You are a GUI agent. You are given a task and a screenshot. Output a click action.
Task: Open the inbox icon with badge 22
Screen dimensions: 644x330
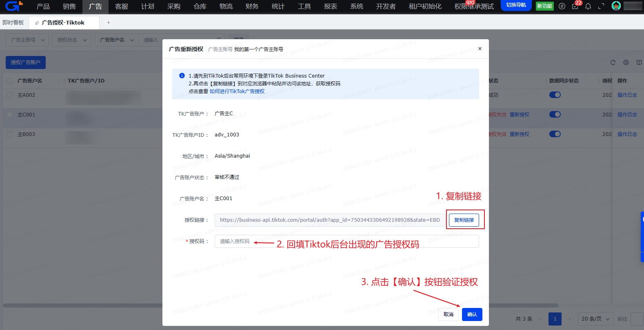pyautogui.click(x=575, y=6)
